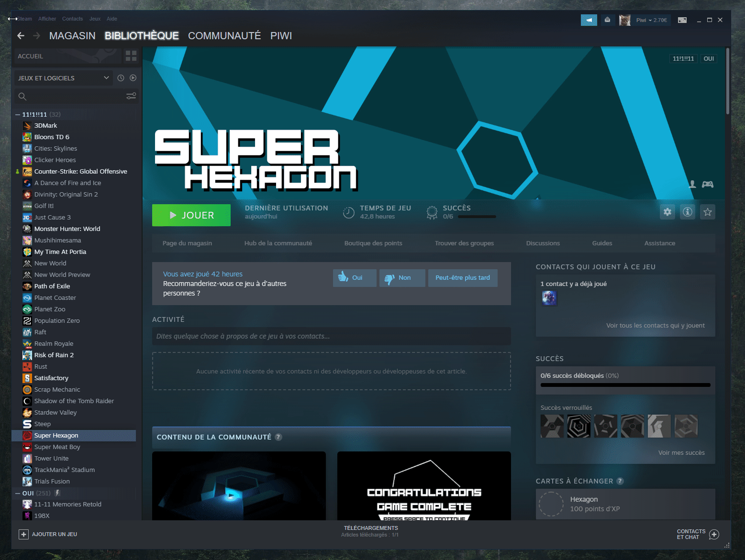Open Congratulations Game Complete community thumbnail
This screenshot has height=560, width=745.
[424, 486]
